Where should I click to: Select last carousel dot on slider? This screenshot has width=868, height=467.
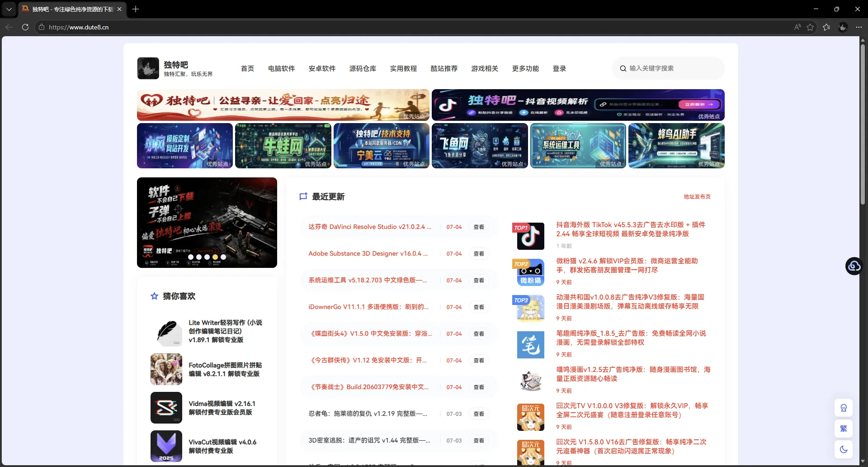[x=223, y=257]
